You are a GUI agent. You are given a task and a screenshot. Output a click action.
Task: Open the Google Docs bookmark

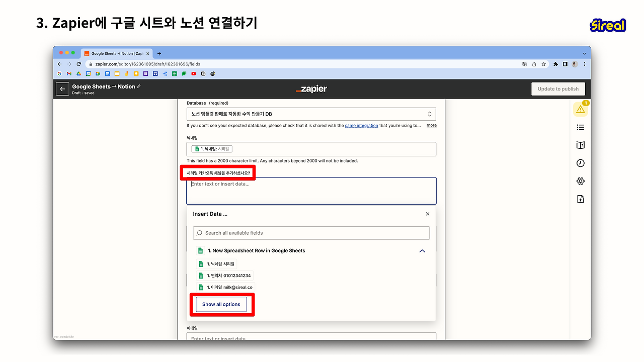(107, 74)
